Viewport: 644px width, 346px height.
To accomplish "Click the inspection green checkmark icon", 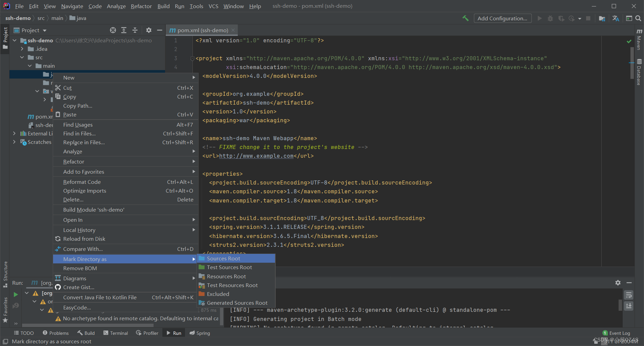I will (629, 41).
